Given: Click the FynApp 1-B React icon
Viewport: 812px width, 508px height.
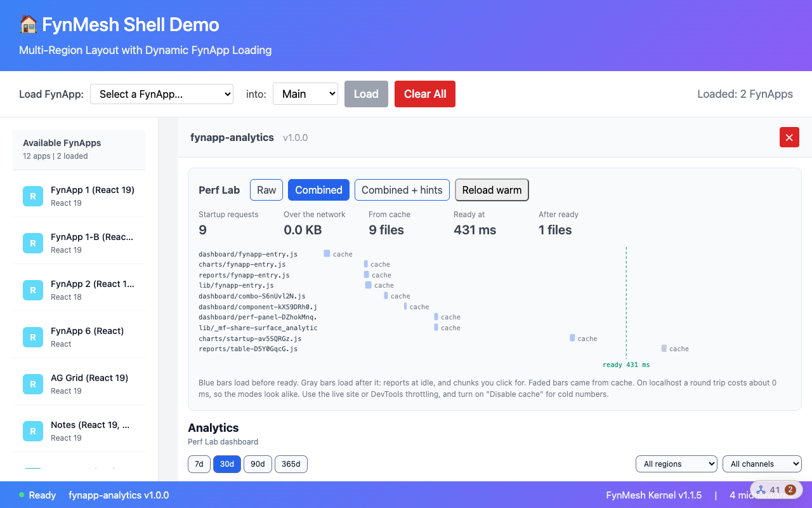Looking at the screenshot, I should 33,243.
